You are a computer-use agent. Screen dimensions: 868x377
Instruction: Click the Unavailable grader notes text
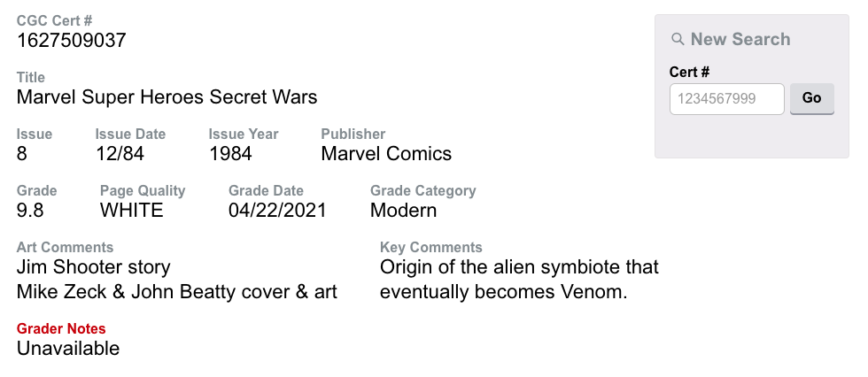tap(68, 349)
